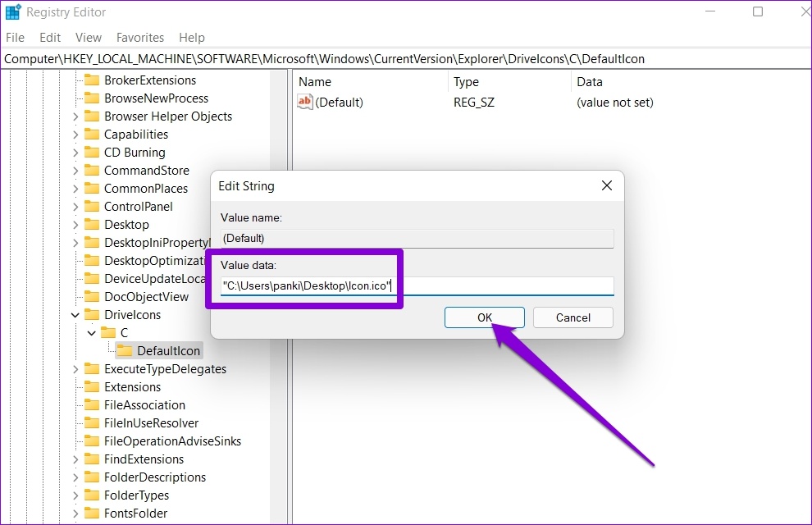Click the Capabilities folder icon
This screenshot has width=812, height=525.
click(x=92, y=134)
